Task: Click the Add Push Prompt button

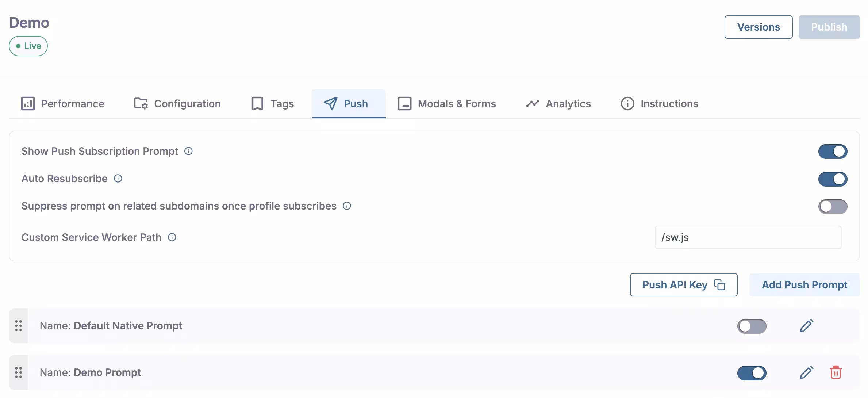Action: pyautogui.click(x=804, y=285)
